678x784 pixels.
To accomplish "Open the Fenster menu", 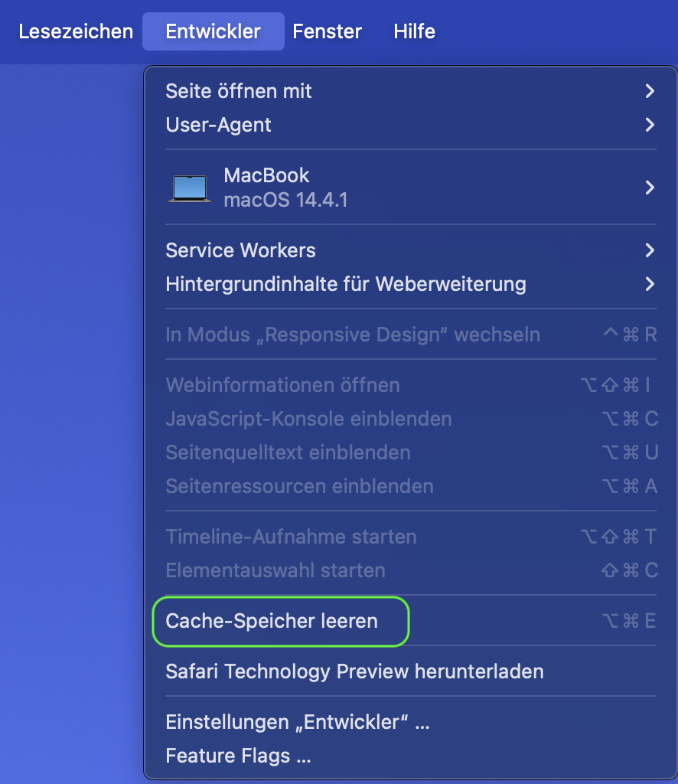I will [x=327, y=31].
